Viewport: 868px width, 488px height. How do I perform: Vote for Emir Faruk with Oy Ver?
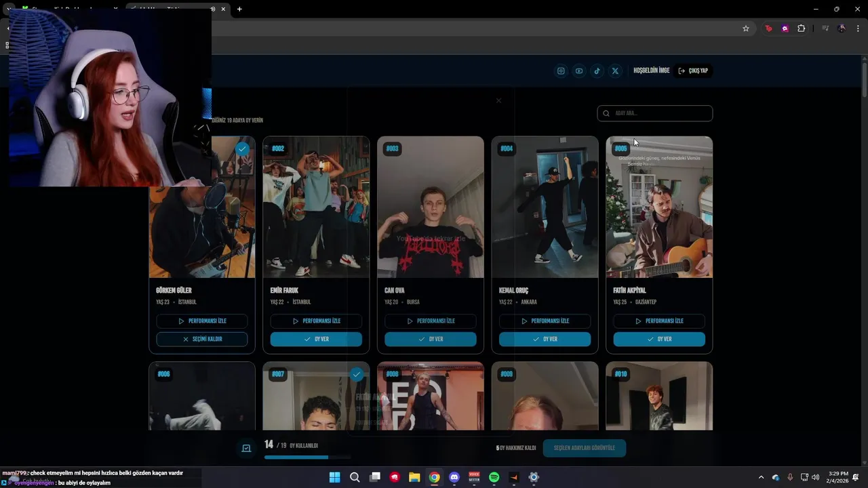point(316,339)
